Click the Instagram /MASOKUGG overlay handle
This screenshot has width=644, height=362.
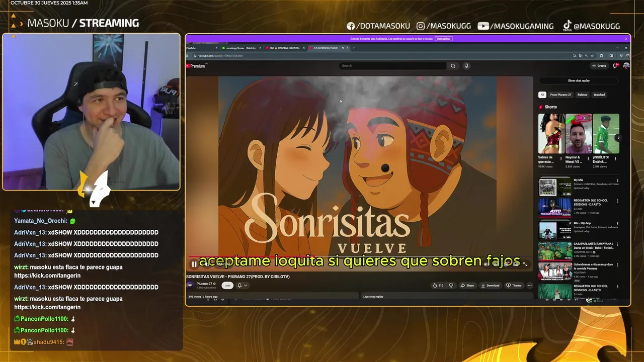[x=445, y=26]
